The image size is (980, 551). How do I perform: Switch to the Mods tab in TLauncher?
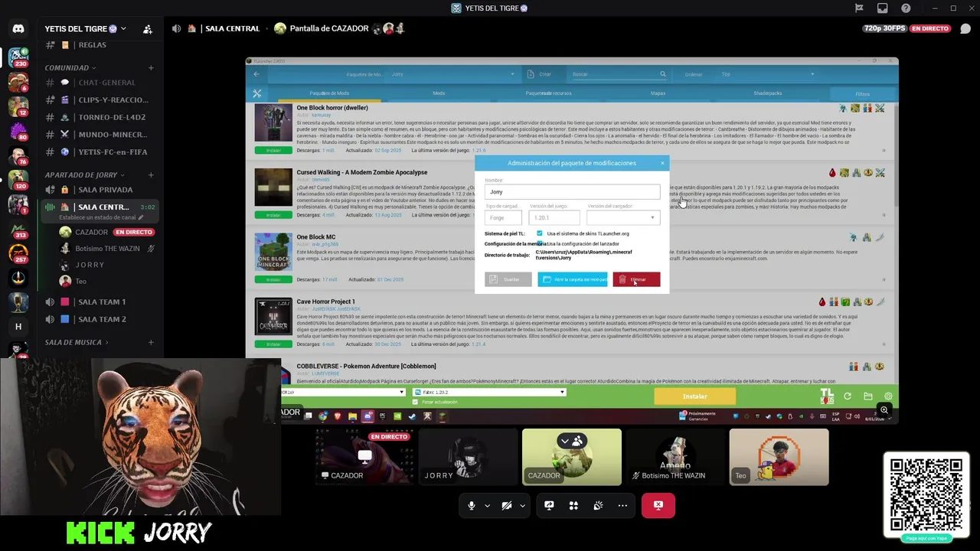tap(439, 93)
